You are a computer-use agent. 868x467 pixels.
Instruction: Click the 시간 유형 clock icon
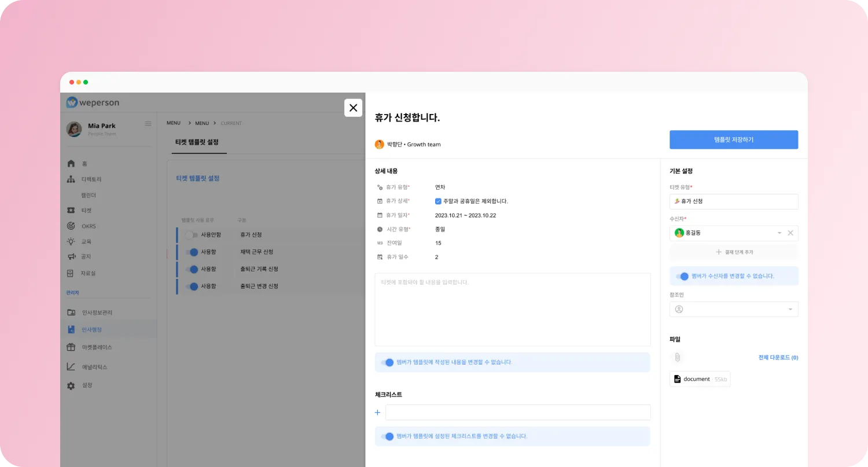(380, 229)
